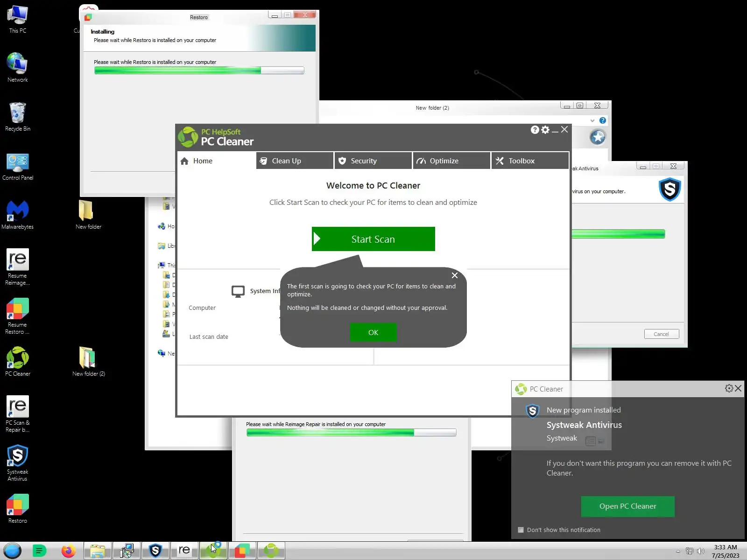Screen dimensions: 747x560
Task: Switch to Systweak Antivirus taskbar button
Action: coord(155,551)
